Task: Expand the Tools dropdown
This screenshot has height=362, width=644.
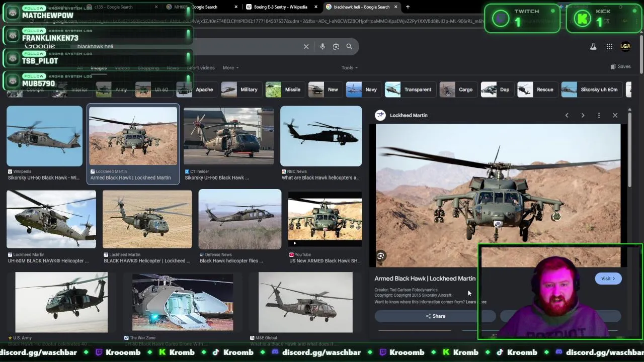Action: click(x=350, y=67)
